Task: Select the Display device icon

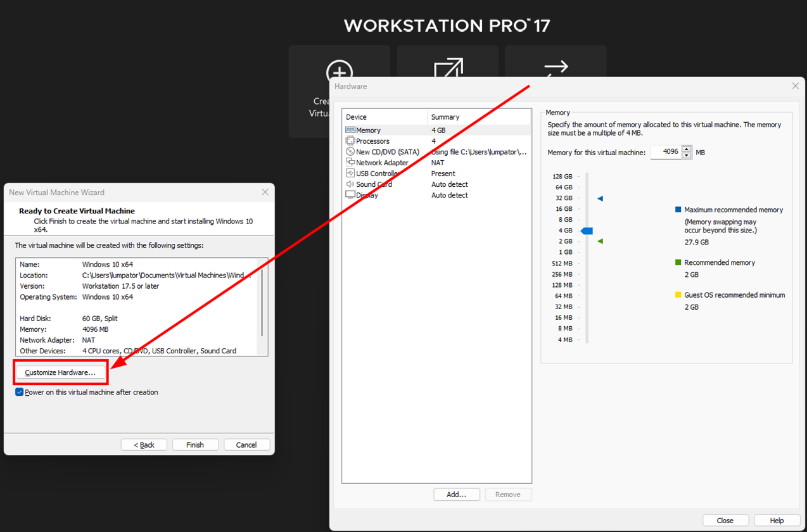Action: (350, 195)
